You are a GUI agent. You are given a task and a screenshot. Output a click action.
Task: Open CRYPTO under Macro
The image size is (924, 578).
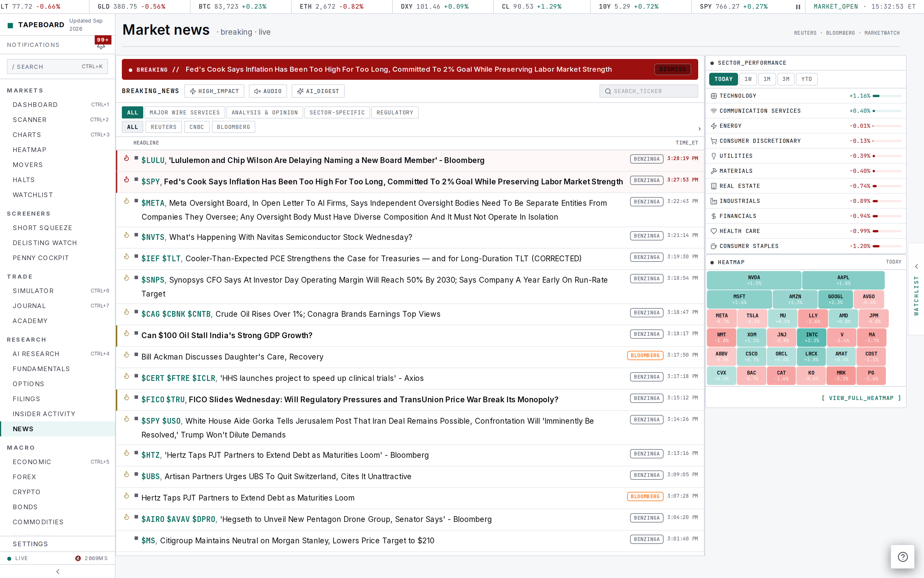(x=58, y=492)
